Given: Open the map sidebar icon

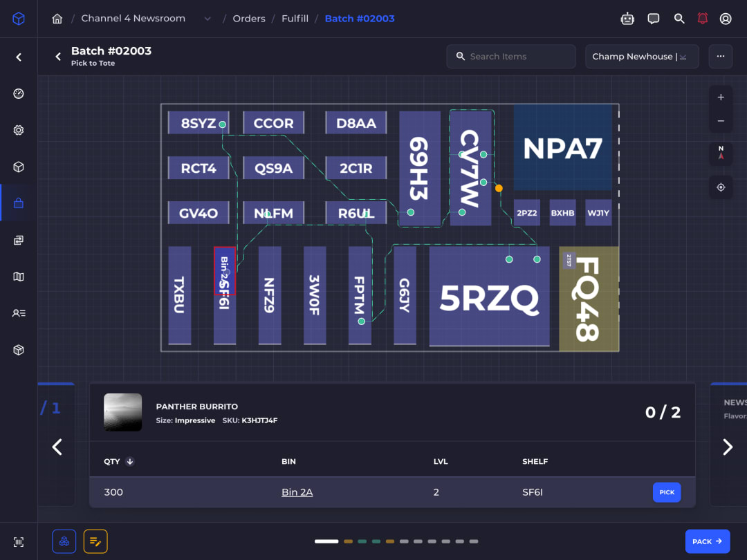Looking at the screenshot, I should (19, 277).
